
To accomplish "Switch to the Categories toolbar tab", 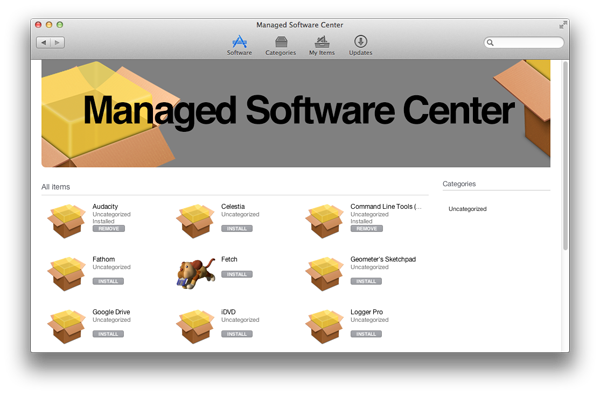I will tap(280, 45).
